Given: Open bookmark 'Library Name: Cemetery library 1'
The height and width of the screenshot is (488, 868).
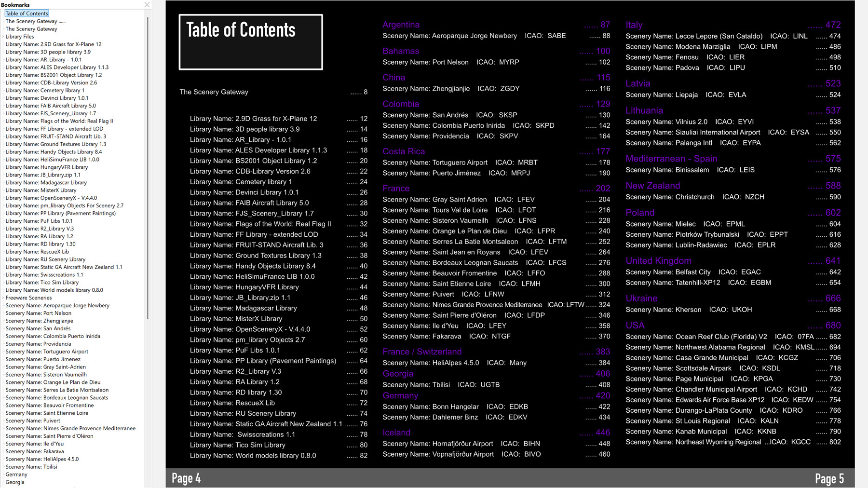Looking at the screenshot, I should click(45, 91).
